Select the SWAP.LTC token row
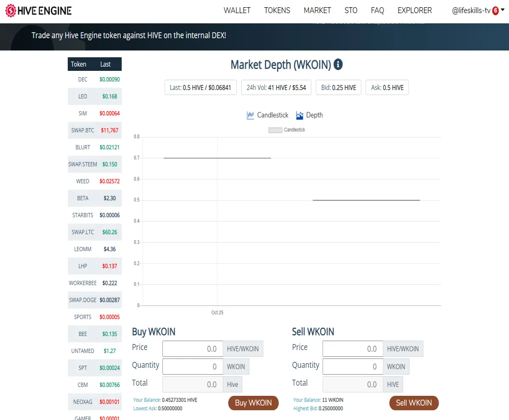 tap(95, 232)
